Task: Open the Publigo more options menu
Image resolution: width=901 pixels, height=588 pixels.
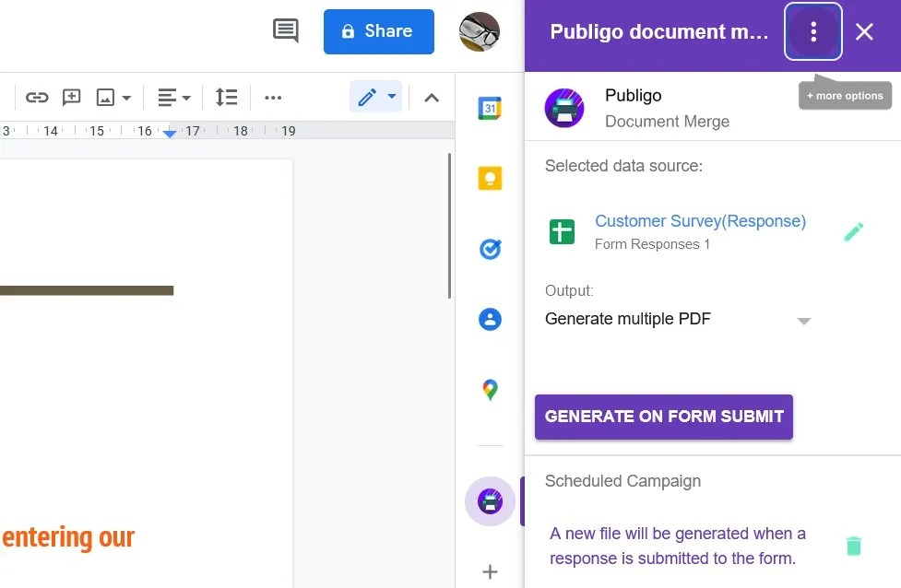Action: (812, 31)
